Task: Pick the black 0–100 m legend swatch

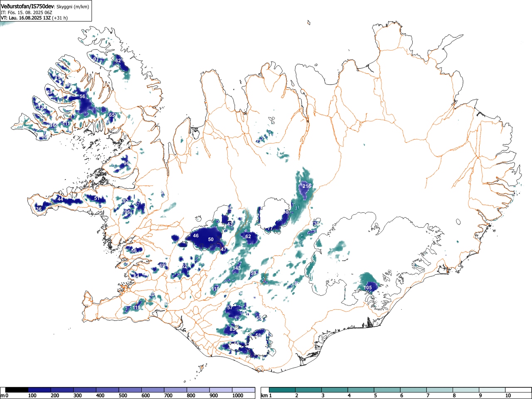Action: point(17,390)
